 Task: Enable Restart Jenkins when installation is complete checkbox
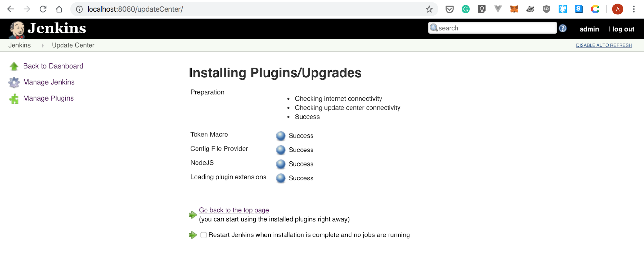click(x=204, y=235)
